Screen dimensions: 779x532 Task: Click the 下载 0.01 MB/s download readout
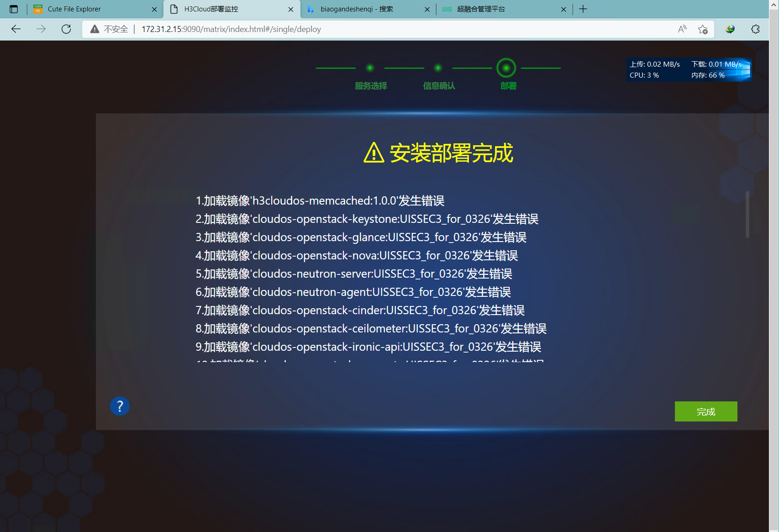click(717, 64)
